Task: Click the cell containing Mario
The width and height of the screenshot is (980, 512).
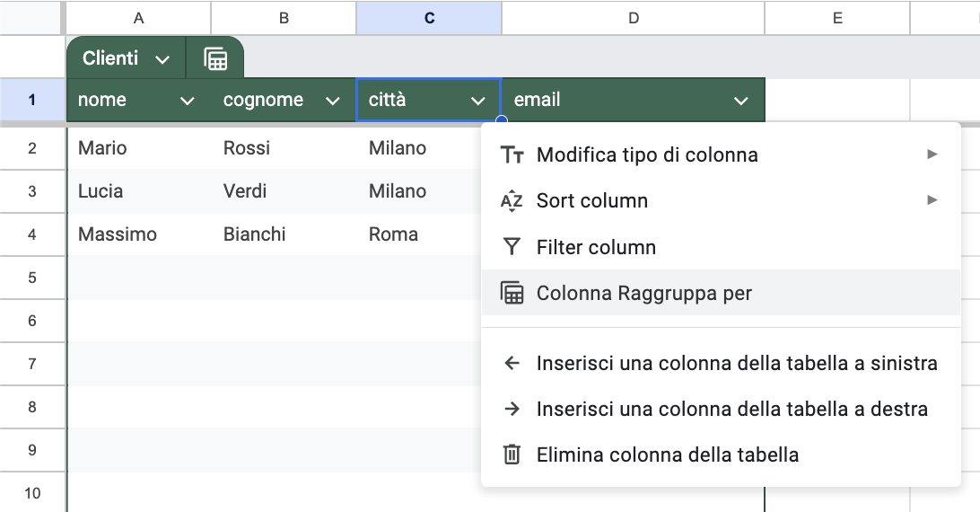Action: [139, 148]
